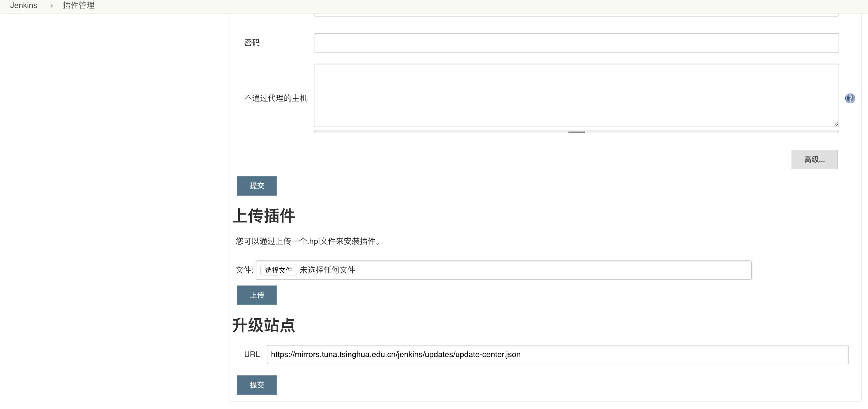Open the 高级... advanced options button
This screenshot has width=868, height=409.
click(x=814, y=160)
